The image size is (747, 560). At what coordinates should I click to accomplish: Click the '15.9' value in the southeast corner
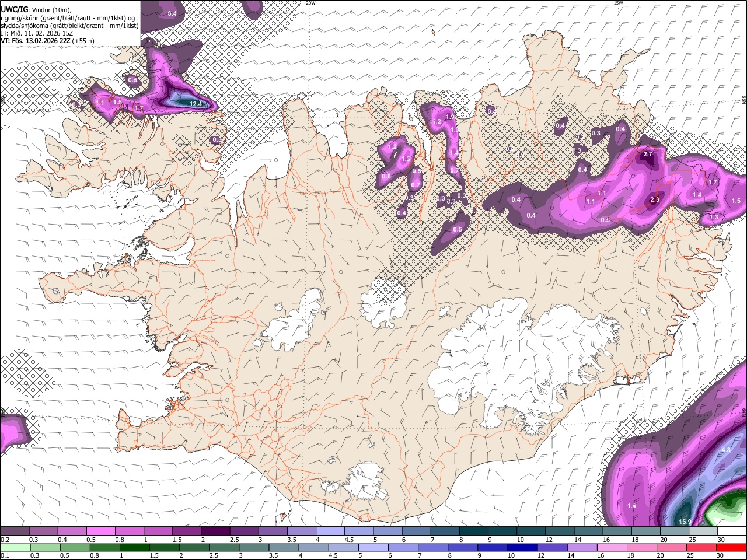685,521
